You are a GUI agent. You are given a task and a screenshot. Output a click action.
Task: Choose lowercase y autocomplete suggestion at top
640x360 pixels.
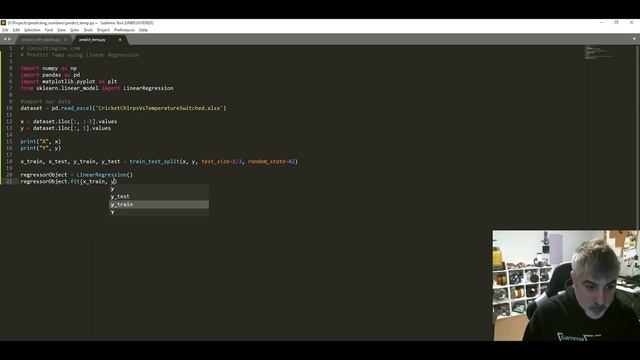[159, 189]
